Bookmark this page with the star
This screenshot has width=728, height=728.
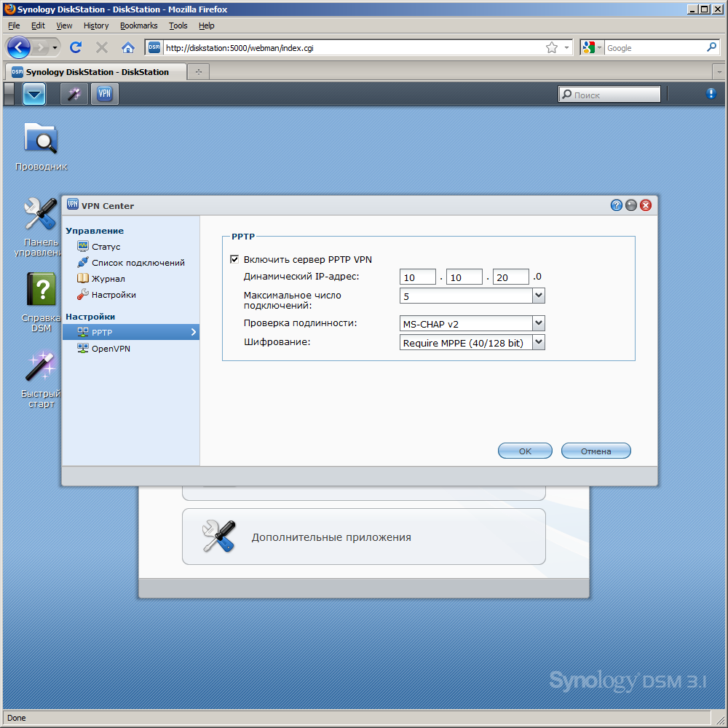552,47
